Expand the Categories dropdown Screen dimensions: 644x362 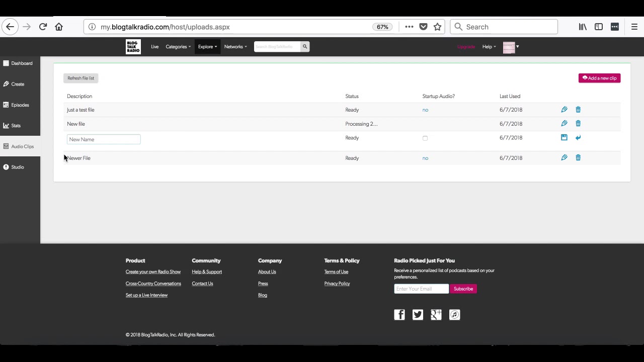pyautogui.click(x=178, y=47)
